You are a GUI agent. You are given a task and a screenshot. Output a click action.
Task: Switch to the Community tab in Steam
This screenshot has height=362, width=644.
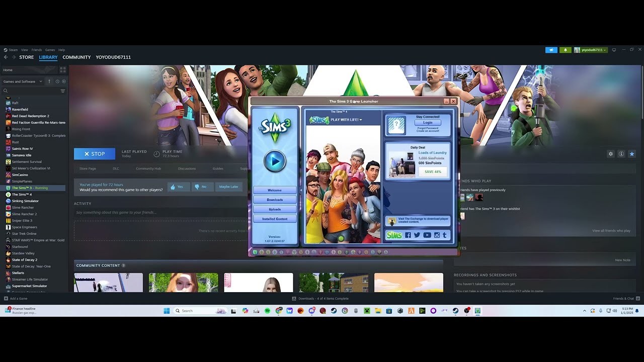pos(76,57)
